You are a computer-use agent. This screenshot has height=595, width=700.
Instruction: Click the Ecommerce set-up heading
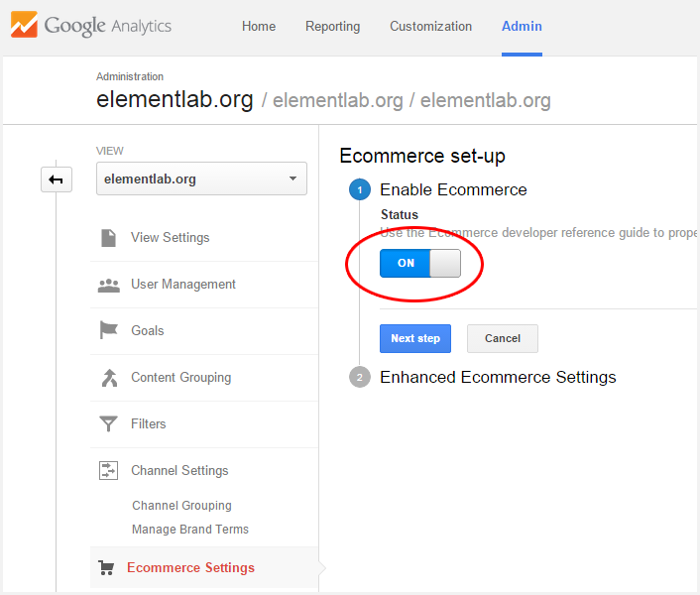point(422,156)
